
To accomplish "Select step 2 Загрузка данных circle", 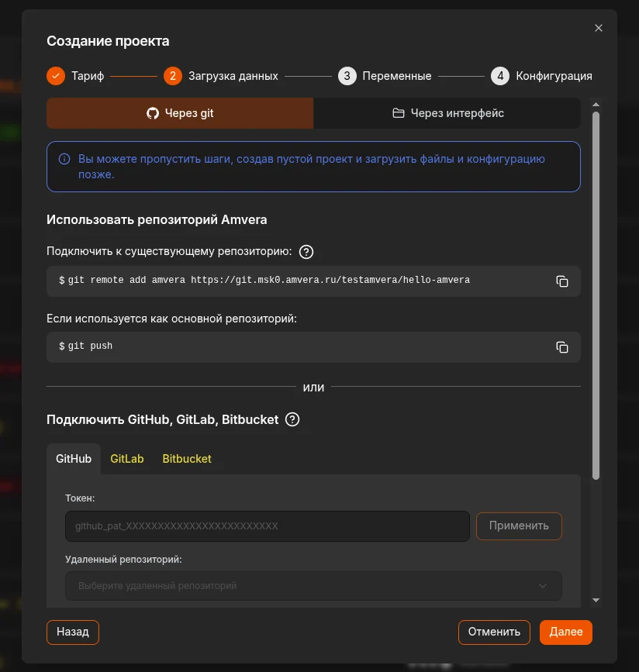I will (173, 76).
